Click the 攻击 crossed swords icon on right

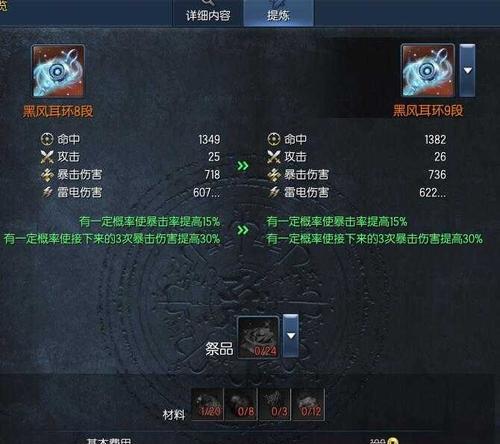274,157
